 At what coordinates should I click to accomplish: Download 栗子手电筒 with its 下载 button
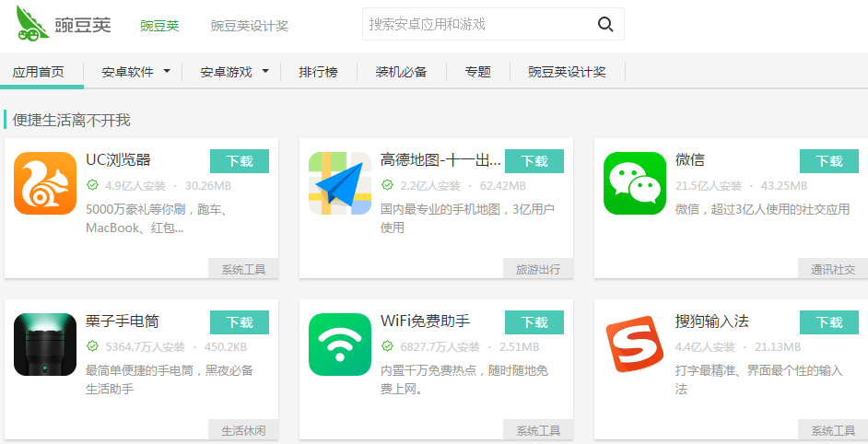click(x=240, y=322)
